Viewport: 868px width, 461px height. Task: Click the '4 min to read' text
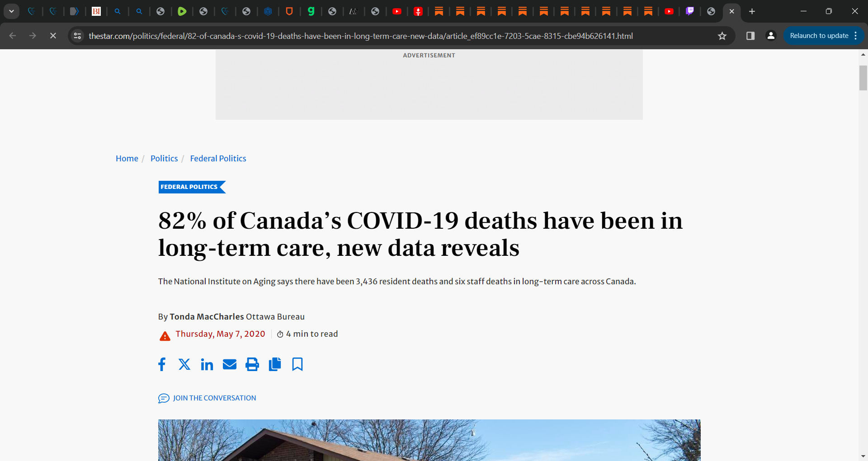(x=312, y=334)
